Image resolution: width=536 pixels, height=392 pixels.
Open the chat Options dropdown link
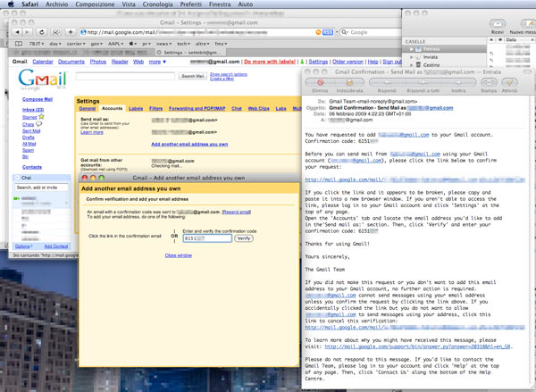click(x=24, y=246)
